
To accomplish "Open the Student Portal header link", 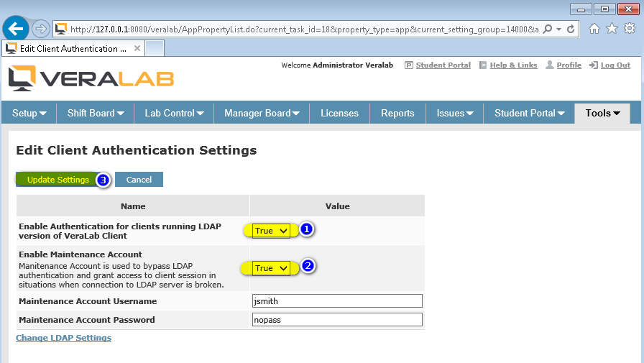I will click(x=443, y=65).
